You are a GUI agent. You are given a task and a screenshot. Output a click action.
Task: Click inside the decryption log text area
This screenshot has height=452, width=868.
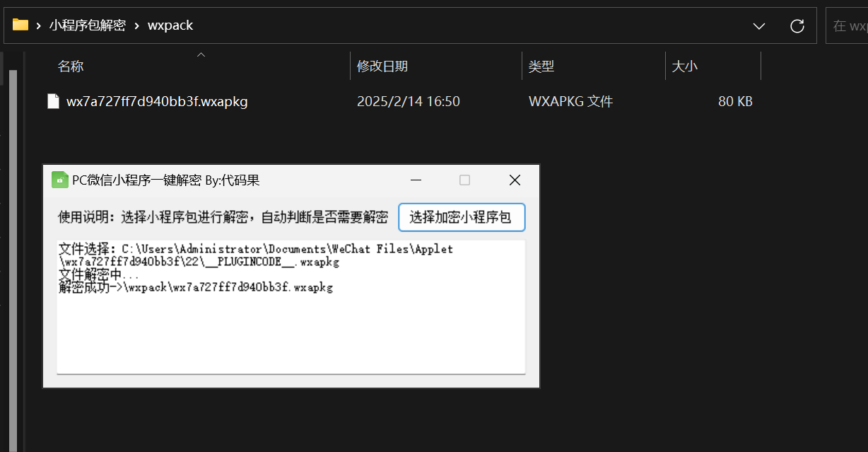pyautogui.click(x=291, y=332)
